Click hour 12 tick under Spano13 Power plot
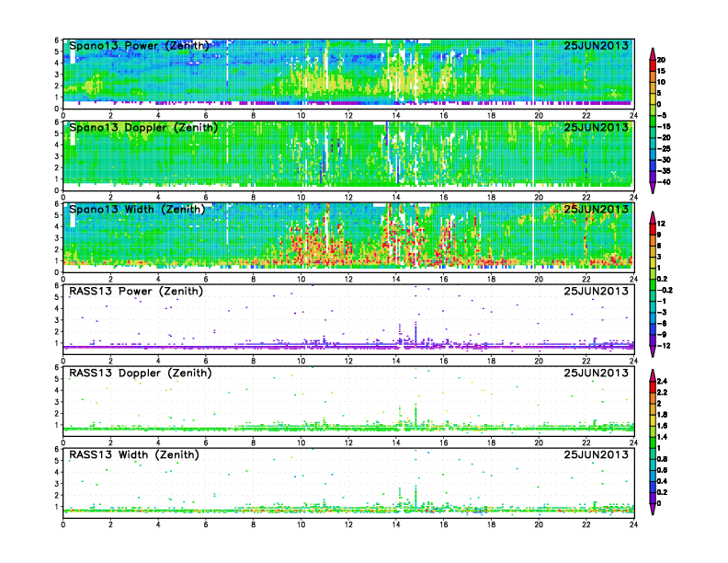This screenshot has width=728, height=563. pyautogui.click(x=348, y=116)
